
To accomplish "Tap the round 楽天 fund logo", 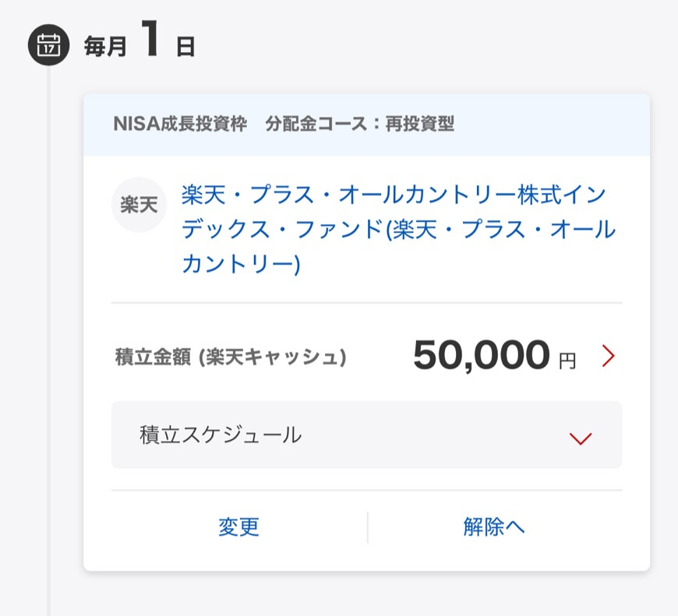I will click(x=139, y=205).
